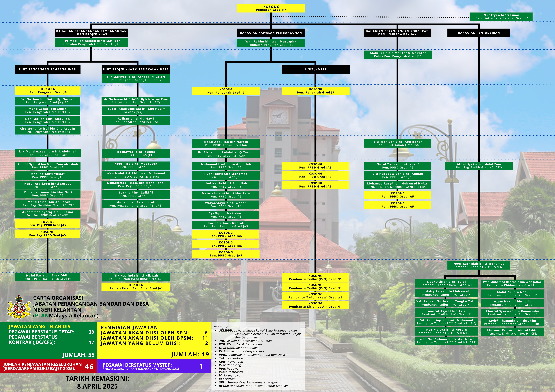Select the Pegawai Berstatus MySTEP purple panel

(154, 366)
